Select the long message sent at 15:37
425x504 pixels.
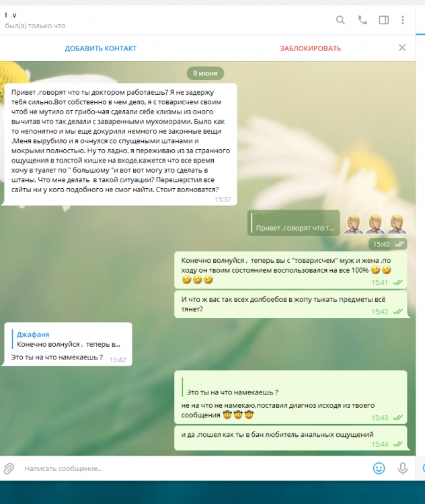pyautogui.click(x=120, y=144)
